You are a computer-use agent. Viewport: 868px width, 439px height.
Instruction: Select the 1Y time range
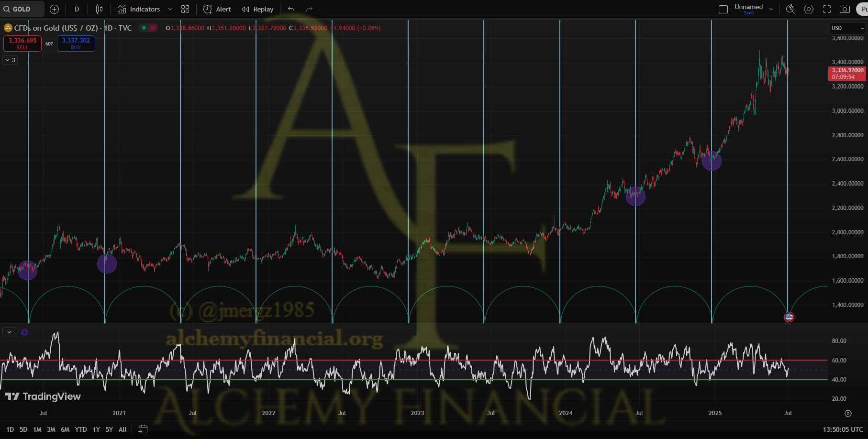coord(96,429)
